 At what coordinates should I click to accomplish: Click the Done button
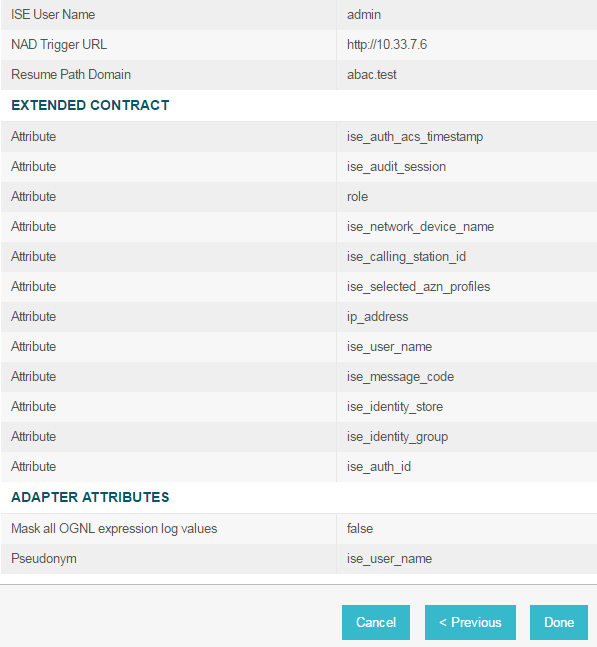pos(559,622)
